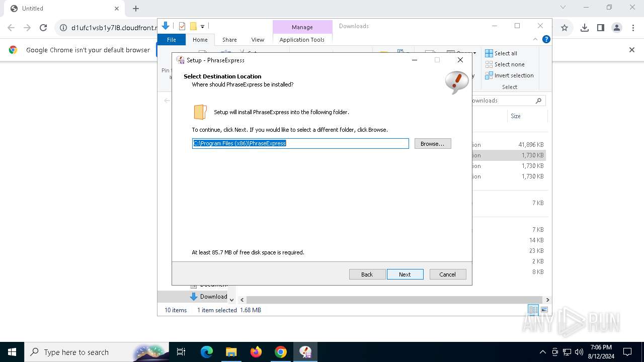Launch Microsoft Edge from taskbar
The image size is (644, 362).
pyautogui.click(x=207, y=352)
